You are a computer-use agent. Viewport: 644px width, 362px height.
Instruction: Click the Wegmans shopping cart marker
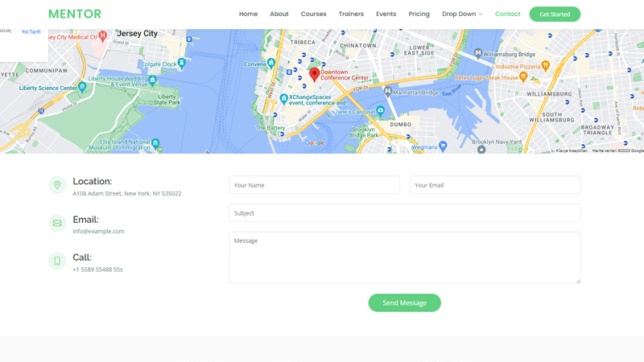point(443,146)
